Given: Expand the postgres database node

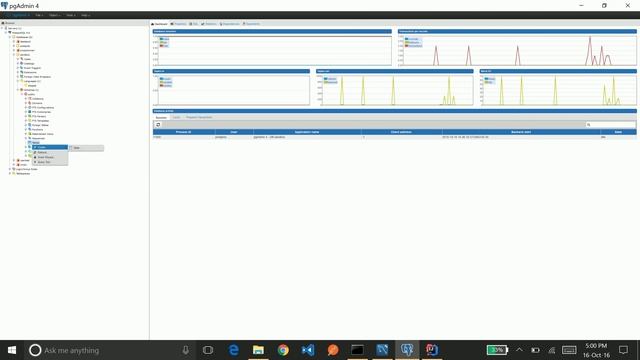Looking at the screenshot, I should click(14, 46).
